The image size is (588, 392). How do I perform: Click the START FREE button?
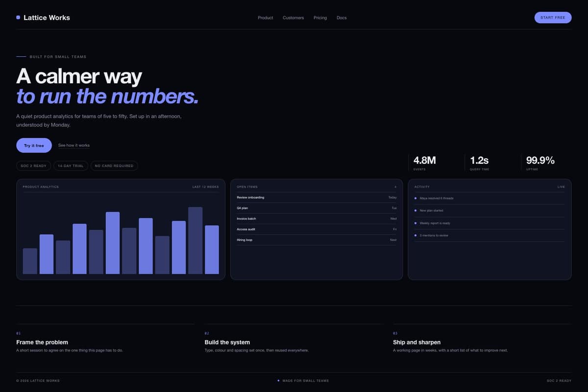point(553,18)
